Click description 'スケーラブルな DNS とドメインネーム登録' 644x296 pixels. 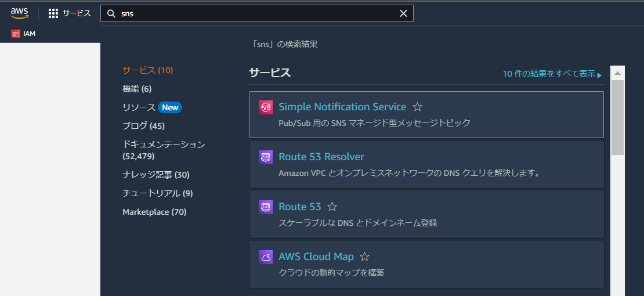358,223
